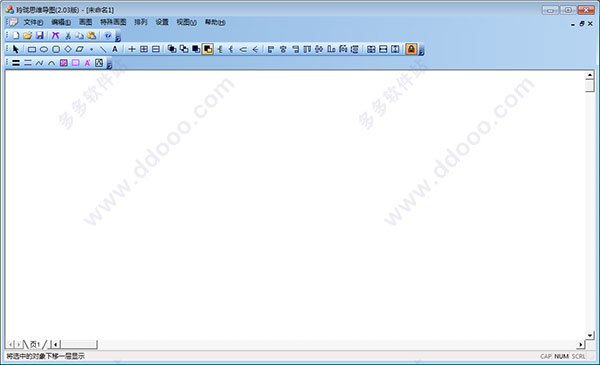Paste using the clipboard icon
This screenshot has width=600, height=365.
[92, 36]
